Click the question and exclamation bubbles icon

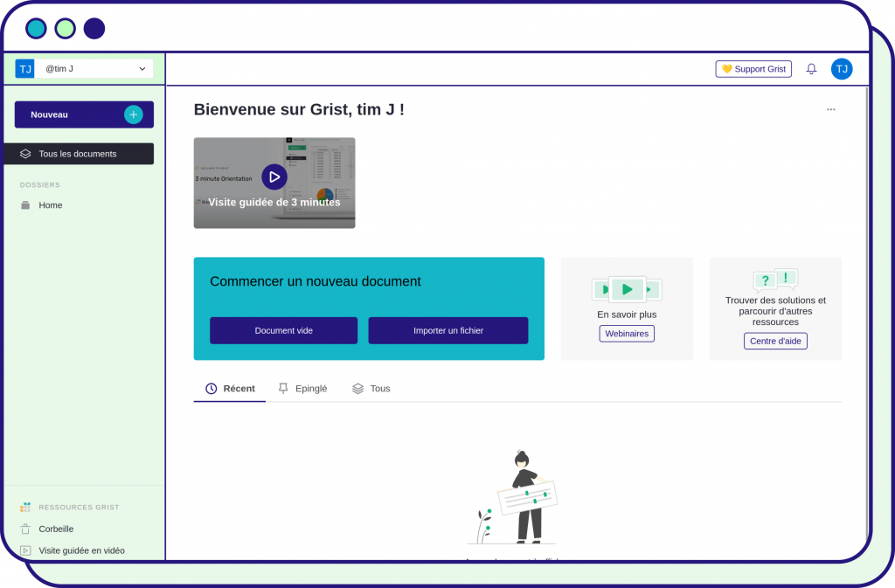775,280
